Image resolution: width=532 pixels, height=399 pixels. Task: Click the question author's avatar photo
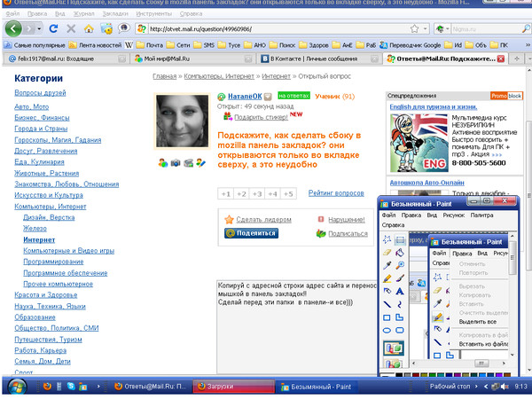182,121
